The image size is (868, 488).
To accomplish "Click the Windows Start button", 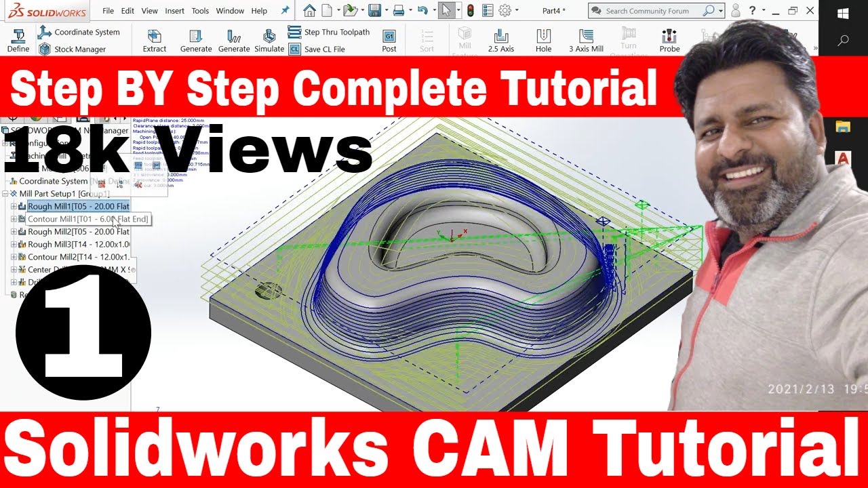I will (x=844, y=14).
